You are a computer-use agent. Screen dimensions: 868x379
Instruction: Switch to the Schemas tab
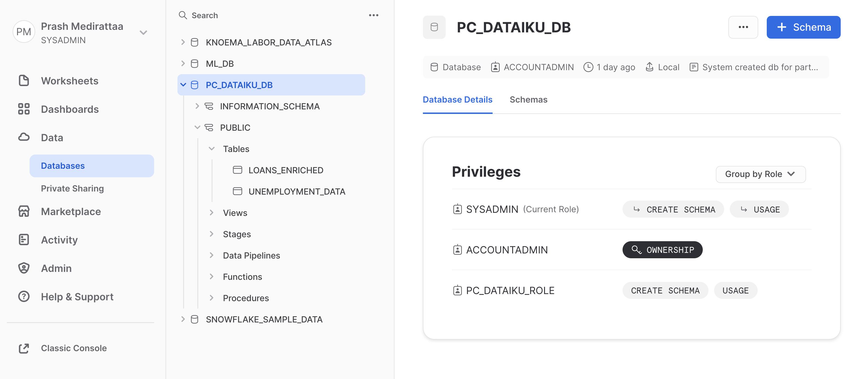coord(528,100)
